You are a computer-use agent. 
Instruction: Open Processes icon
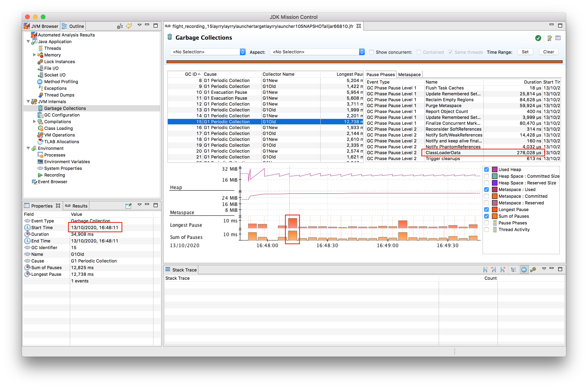[x=40, y=155]
